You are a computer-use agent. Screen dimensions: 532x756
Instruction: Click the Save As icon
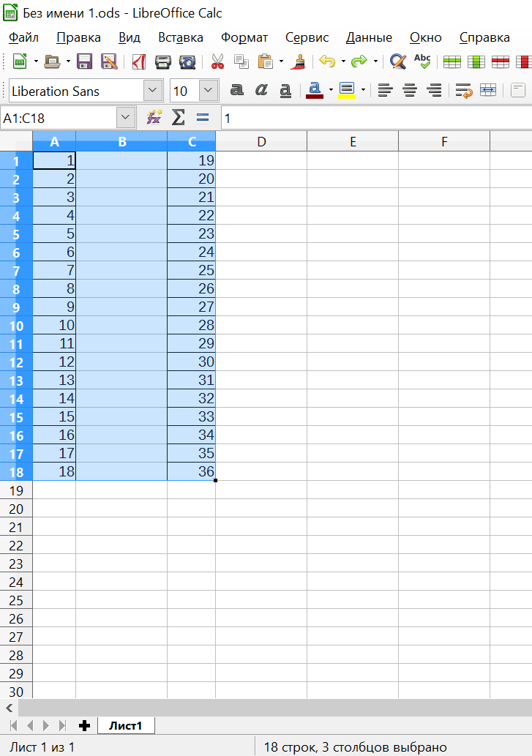click(109, 61)
